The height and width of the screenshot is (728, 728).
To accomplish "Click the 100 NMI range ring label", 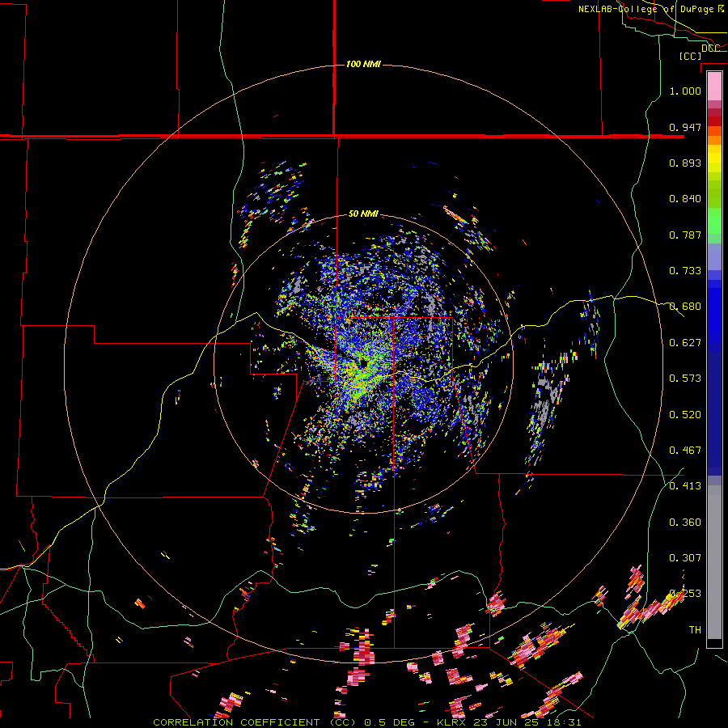I will [363, 64].
